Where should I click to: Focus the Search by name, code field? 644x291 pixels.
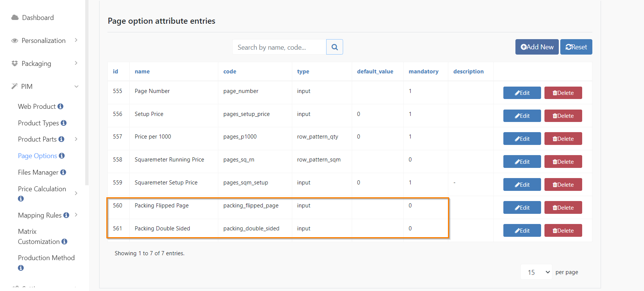click(279, 47)
